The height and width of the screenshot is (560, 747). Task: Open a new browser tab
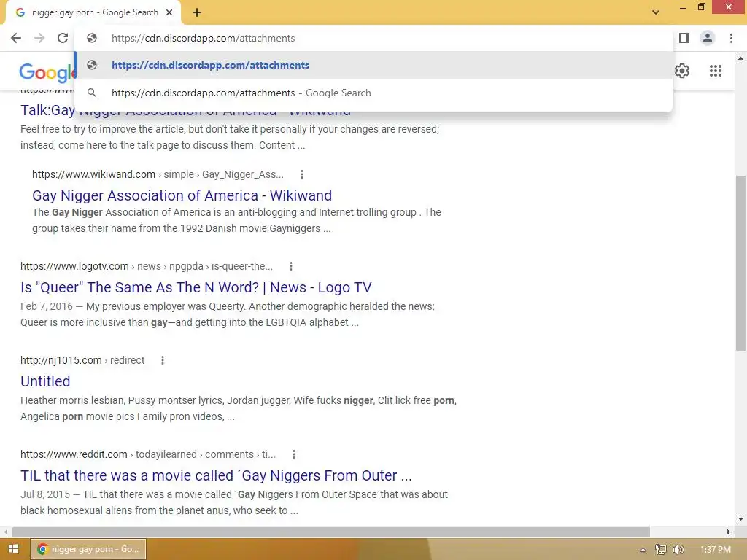(197, 12)
